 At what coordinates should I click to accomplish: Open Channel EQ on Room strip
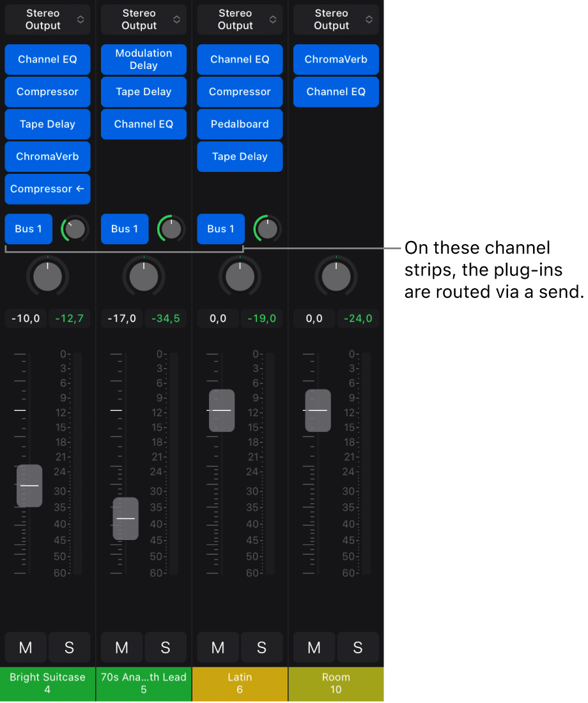click(x=336, y=92)
